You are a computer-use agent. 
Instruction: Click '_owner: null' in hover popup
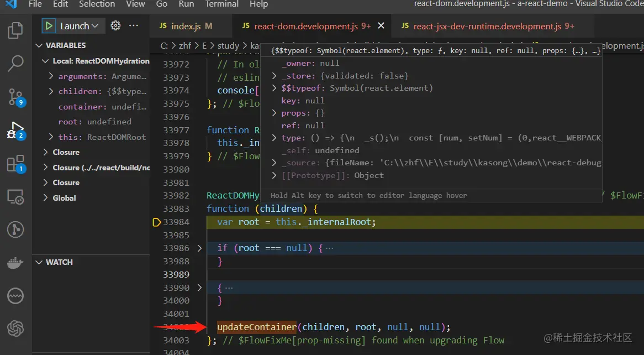pos(310,64)
